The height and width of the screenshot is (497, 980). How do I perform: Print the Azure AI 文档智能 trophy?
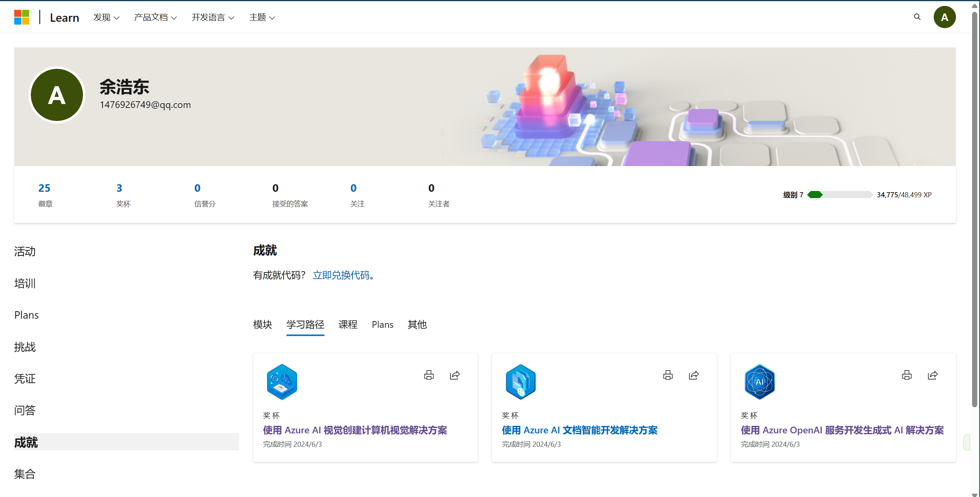click(668, 375)
